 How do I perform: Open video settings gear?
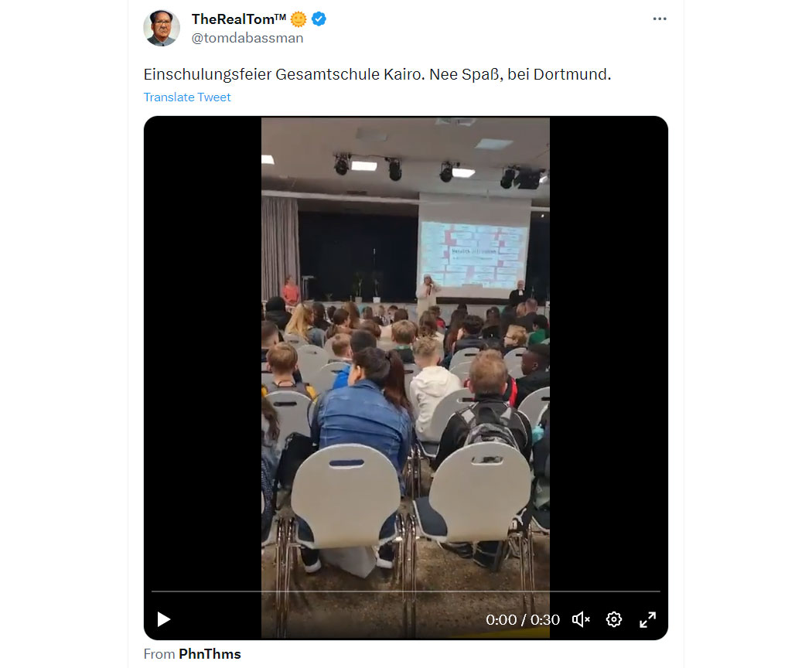click(x=614, y=619)
